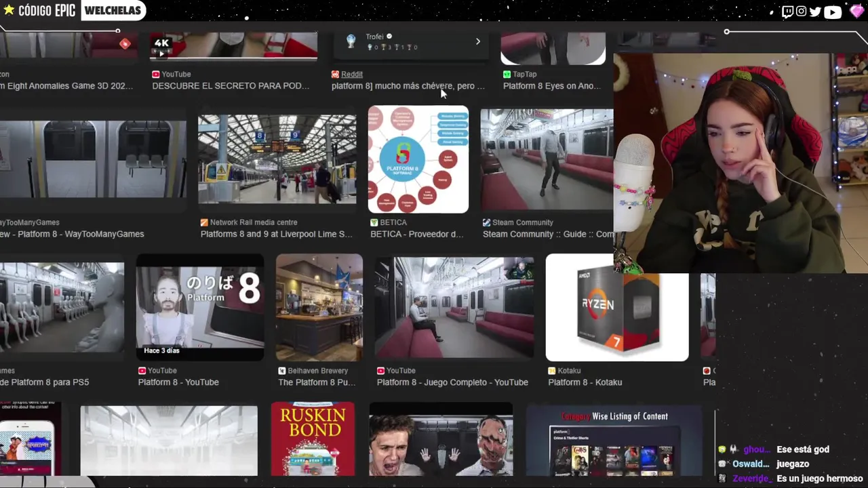Click the Steam Community favicon
This screenshot has height=488, width=868.
click(x=486, y=222)
